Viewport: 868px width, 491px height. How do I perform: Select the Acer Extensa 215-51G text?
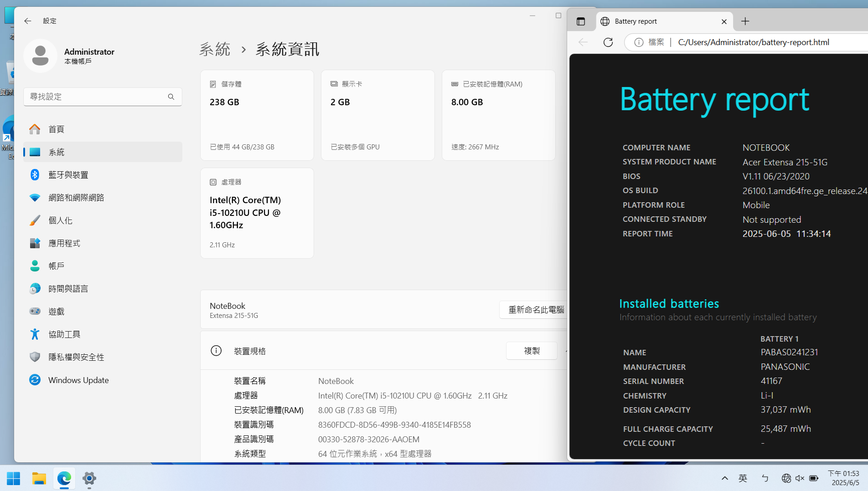(785, 162)
